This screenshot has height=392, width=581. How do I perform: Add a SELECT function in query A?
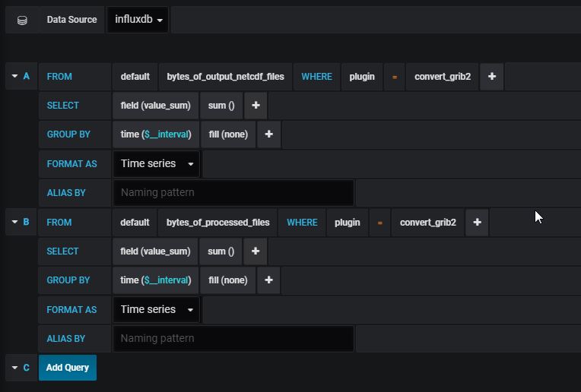point(256,106)
